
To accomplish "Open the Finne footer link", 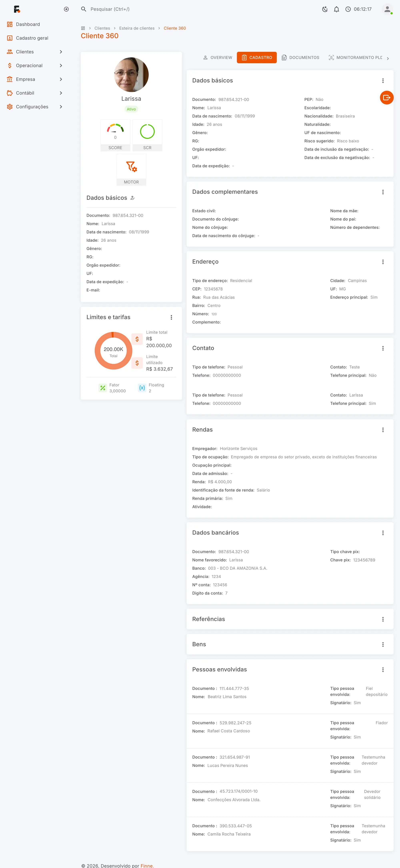I will pos(147,866).
